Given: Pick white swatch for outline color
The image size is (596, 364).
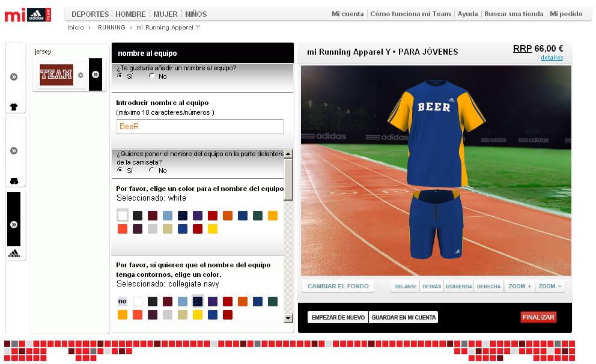Looking at the screenshot, I should (138, 302).
